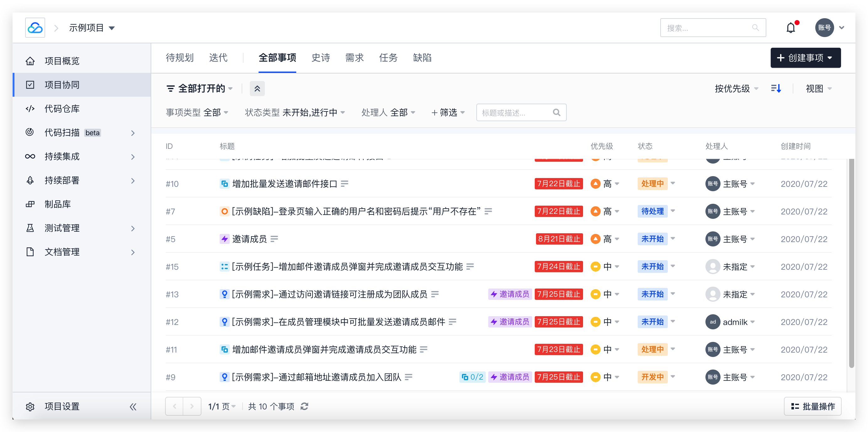Screen dimensions: 868x432
Task: Switch to 迭代 tab
Action: point(218,58)
